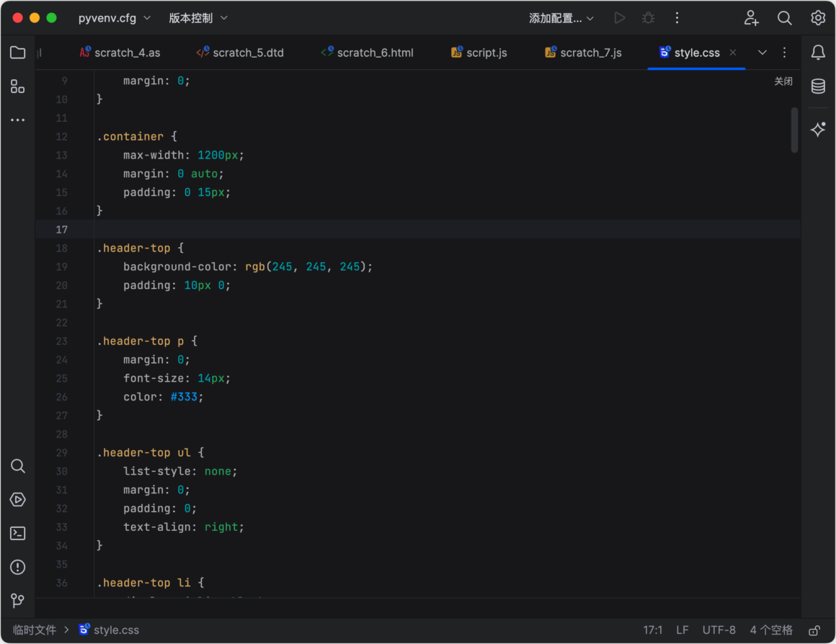Click the 'margin: 0 auto' line
This screenshot has width=836, height=644.
pyautogui.click(x=173, y=174)
